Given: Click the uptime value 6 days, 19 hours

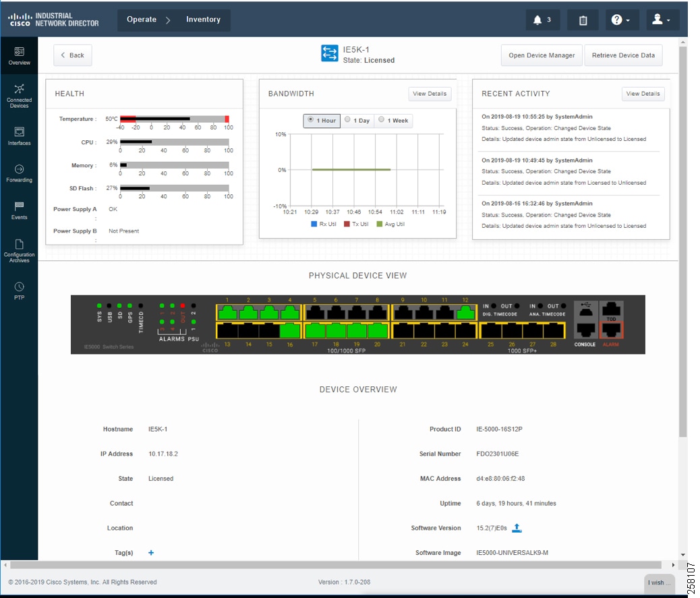Looking at the screenshot, I should (x=516, y=504).
